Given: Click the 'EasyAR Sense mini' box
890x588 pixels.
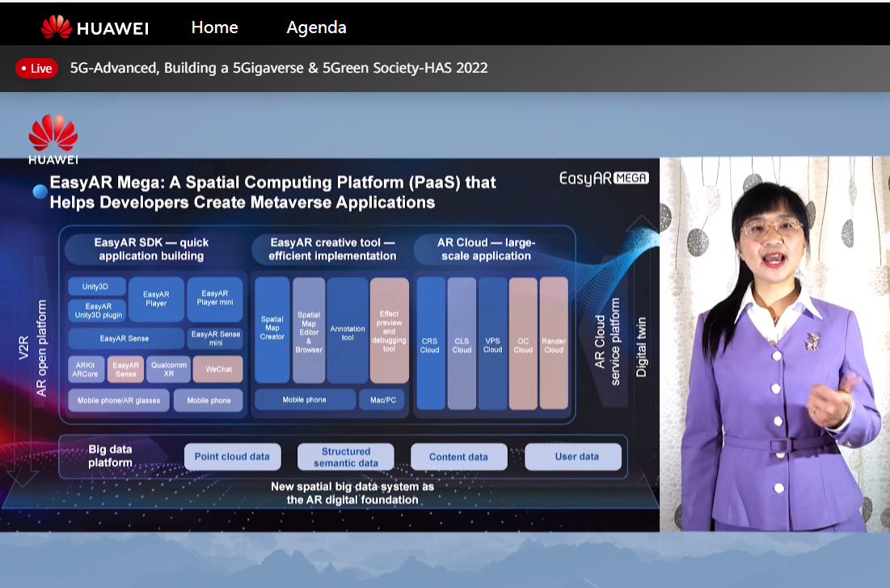Looking at the screenshot, I should (x=215, y=338).
